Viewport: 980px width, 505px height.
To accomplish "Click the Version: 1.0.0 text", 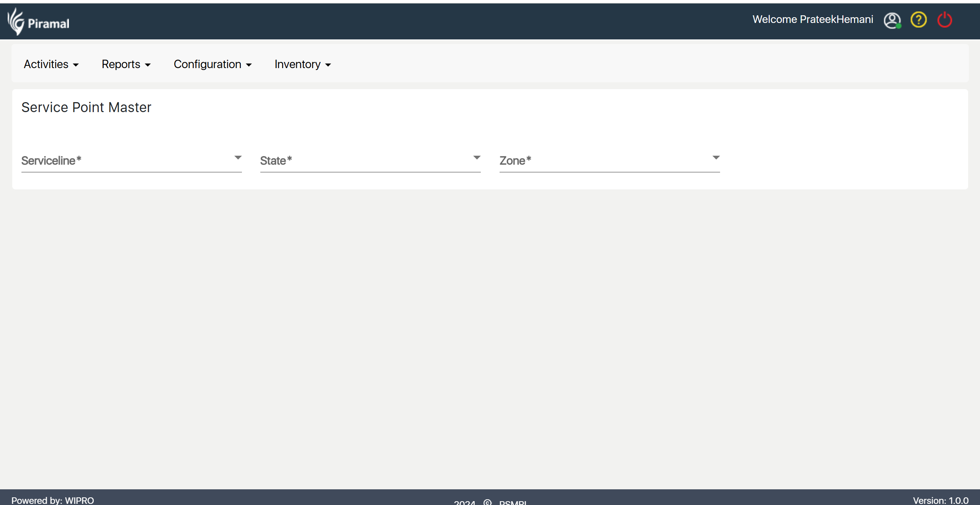I will [x=941, y=500].
